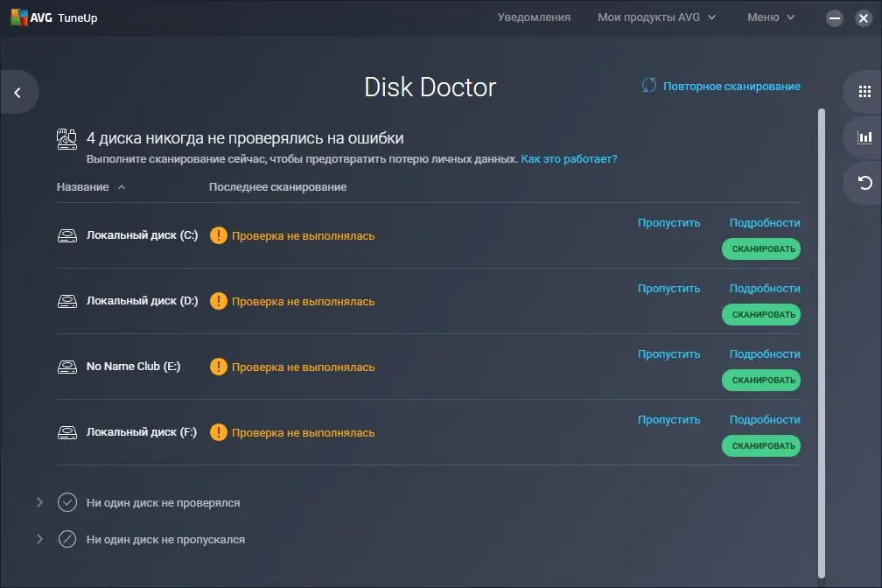Select 'Локальный диск (F:)' name text
Viewport: 882px width, 588px height.
[141, 432]
